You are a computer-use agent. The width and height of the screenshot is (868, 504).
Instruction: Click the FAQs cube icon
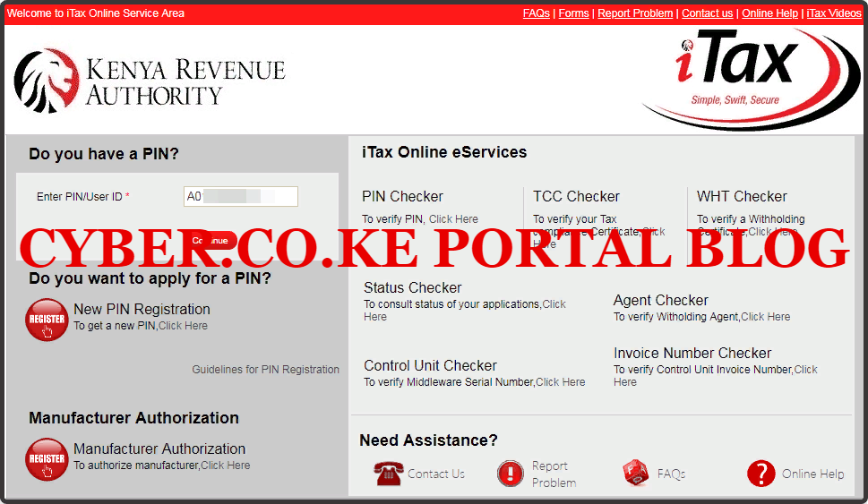tap(635, 474)
